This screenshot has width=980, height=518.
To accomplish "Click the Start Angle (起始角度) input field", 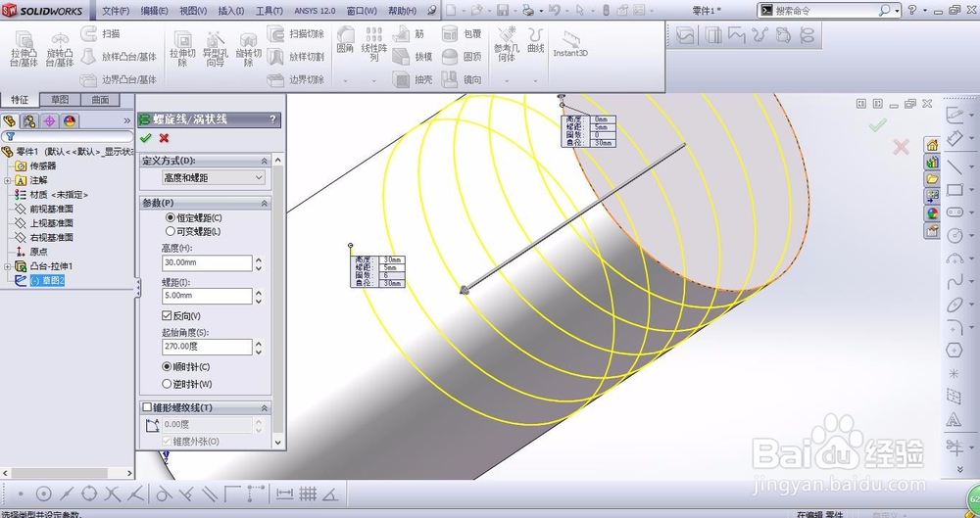I will tap(207, 347).
